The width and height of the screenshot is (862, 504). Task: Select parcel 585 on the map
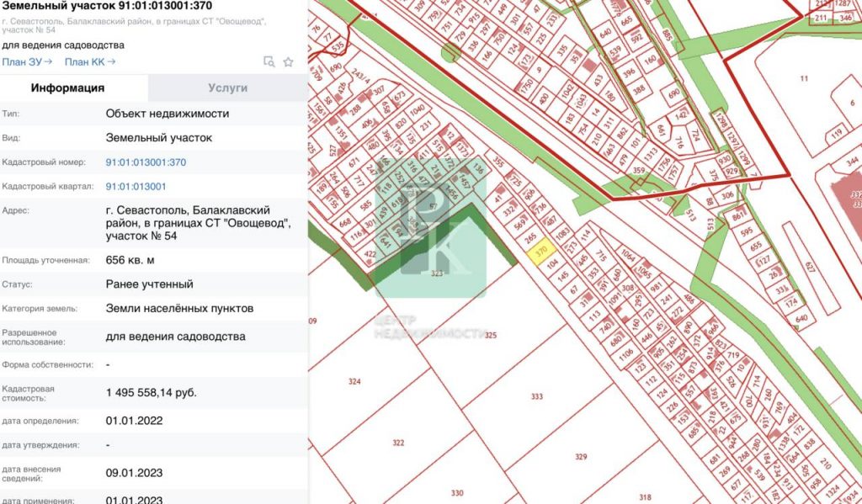pyautogui.click(x=365, y=207)
